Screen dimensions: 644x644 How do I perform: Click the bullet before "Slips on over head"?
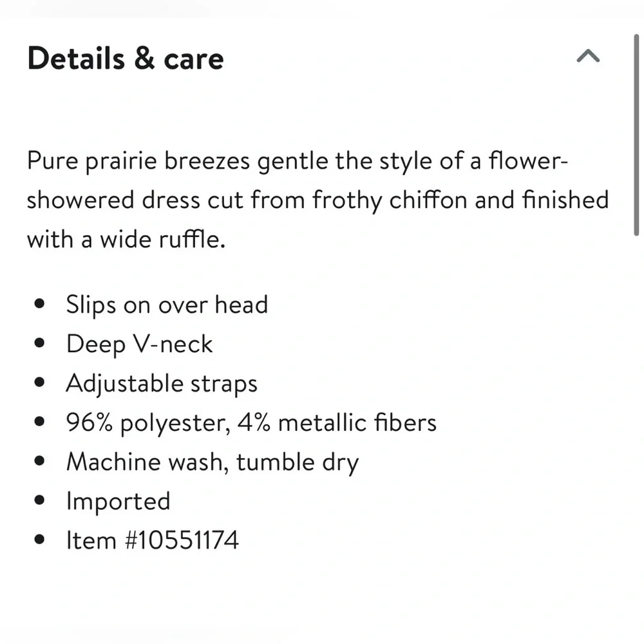point(41,305)
